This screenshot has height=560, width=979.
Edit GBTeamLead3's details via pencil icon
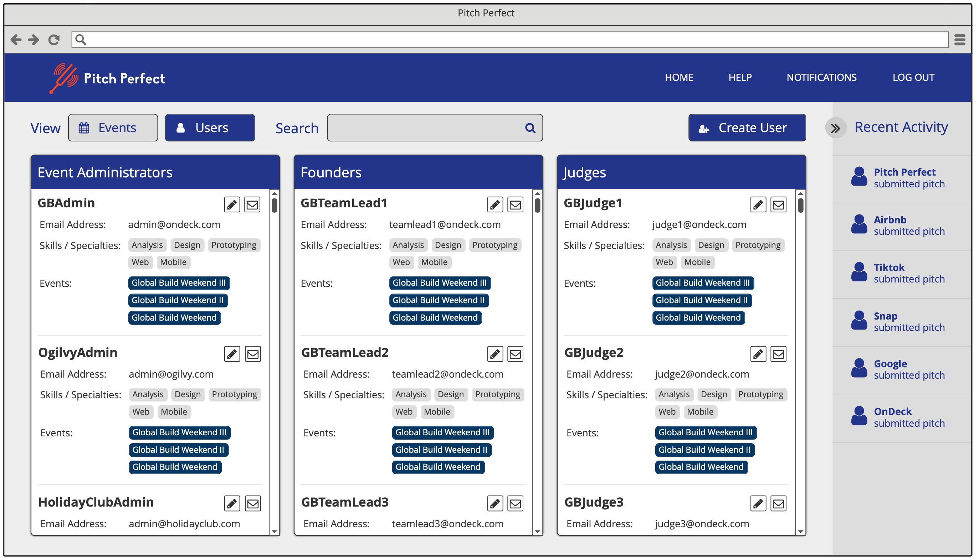coord(495,503)
